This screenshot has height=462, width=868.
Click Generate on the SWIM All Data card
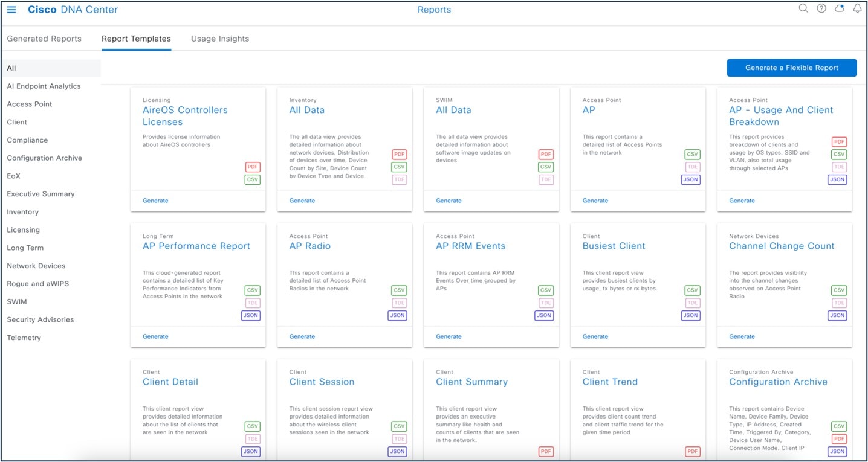[449, 201]
